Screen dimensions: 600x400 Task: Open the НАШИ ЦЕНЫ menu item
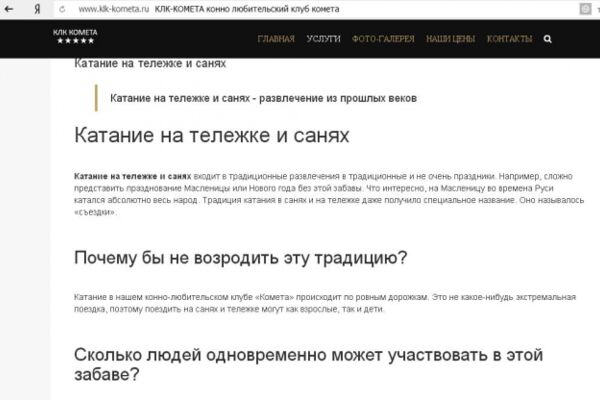coord(450,39)
